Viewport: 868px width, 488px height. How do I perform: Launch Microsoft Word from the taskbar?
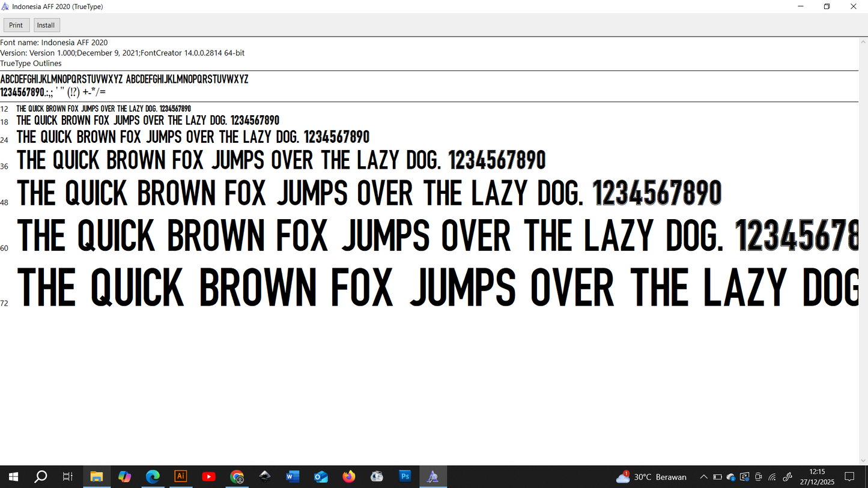[293, 477]
